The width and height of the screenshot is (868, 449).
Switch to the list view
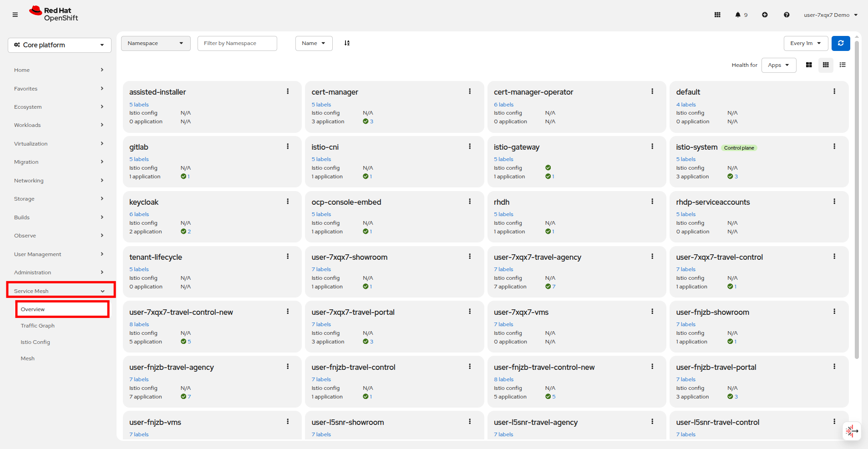pos(843,65)
